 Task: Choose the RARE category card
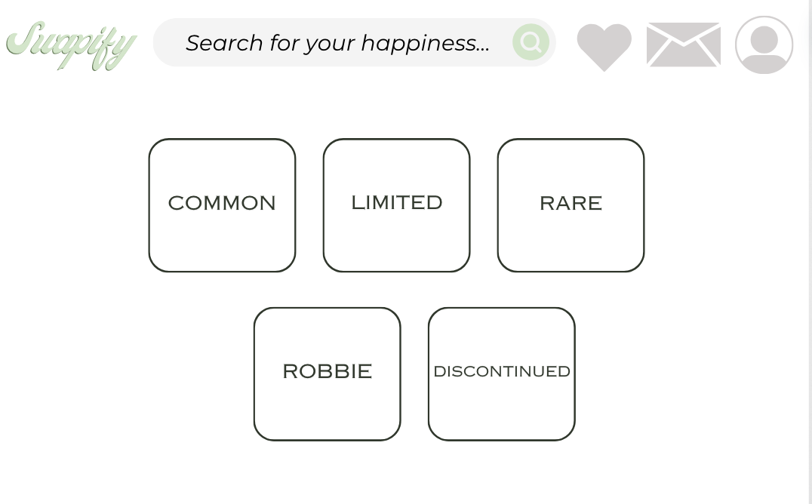(571, 205)
